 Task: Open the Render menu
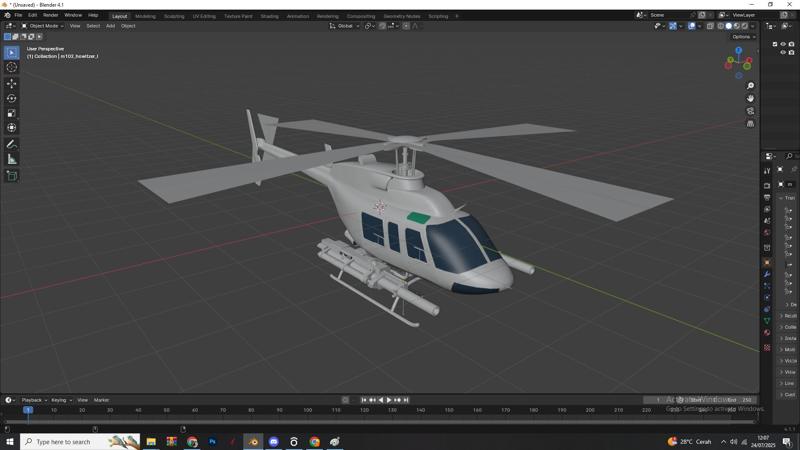tap(51, 15)
